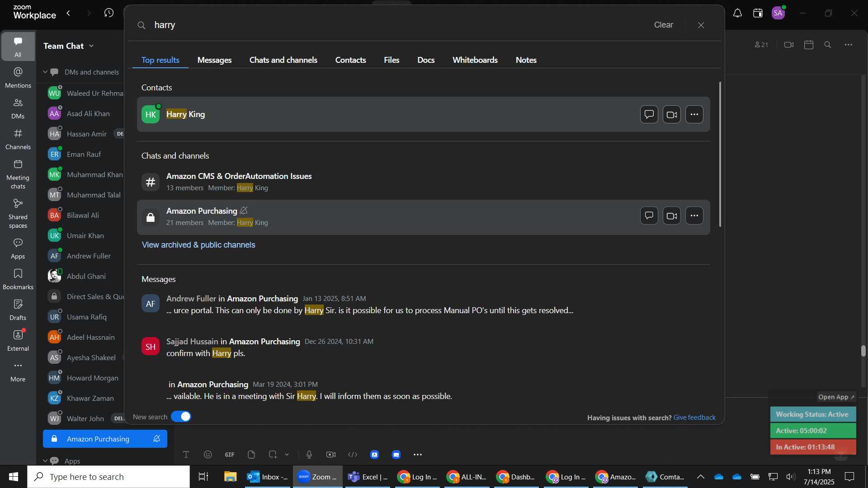Switch to the Docs tab
Image resolution: width=868 pixels, height=488 pixels.
click(426, 60)
